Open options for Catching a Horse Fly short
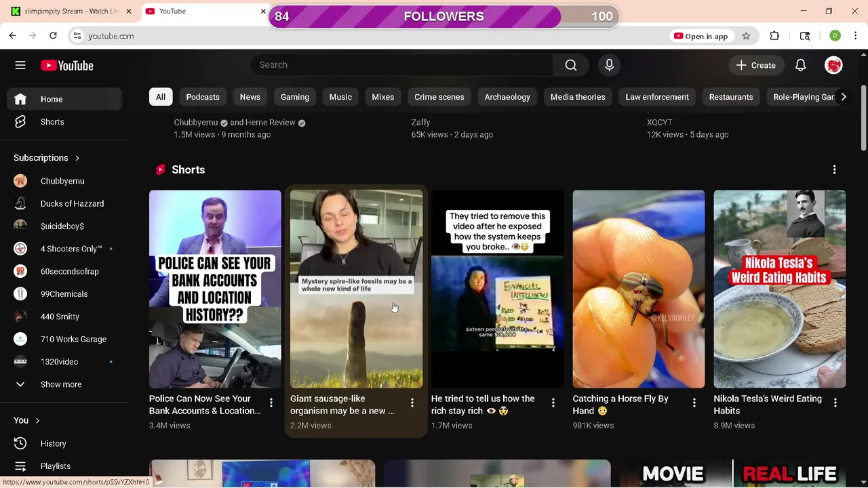Image resolution: width=868 pixels, height=488 pixels. (x=694, y=403)
